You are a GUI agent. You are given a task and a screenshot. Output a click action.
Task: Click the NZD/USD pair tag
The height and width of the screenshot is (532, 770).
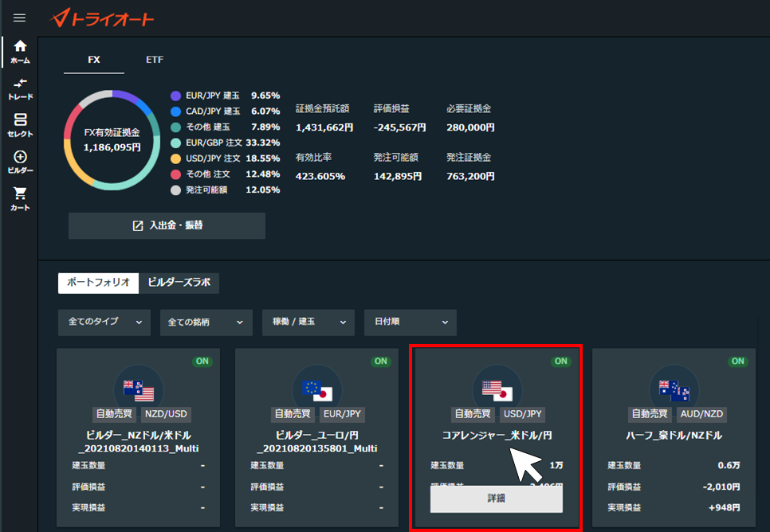point(166,413)
